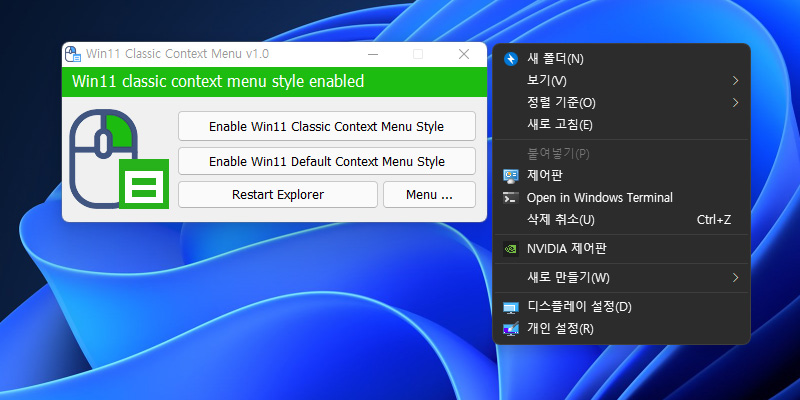Click Enable Win11 Classic Context Menu Style
800x400 pixels.
click(x=327, y=126)
